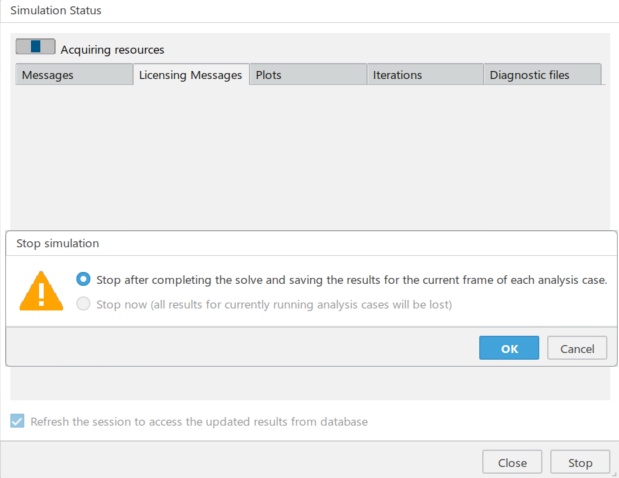Screen dimensions: 619x478
Task: Click the orange warning triangle icon
Action: pyautogui.click(x=41, y=290)
